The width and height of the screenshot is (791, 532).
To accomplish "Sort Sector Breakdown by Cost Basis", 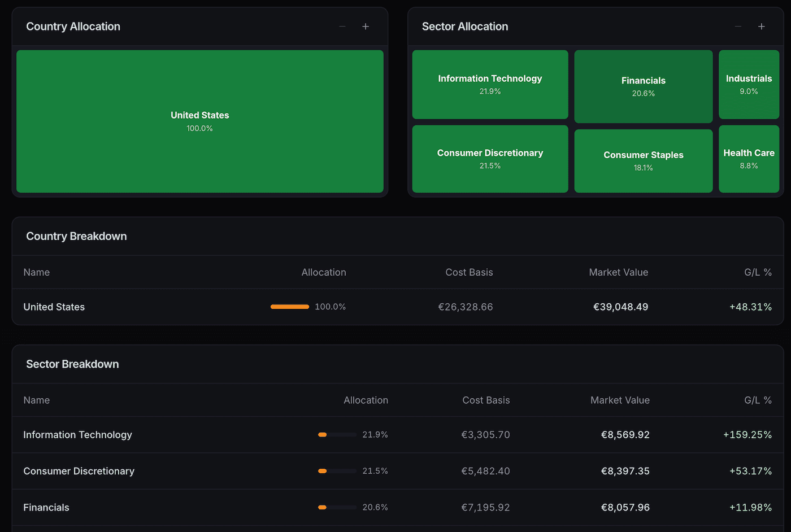I will click(x=486, y=400).
